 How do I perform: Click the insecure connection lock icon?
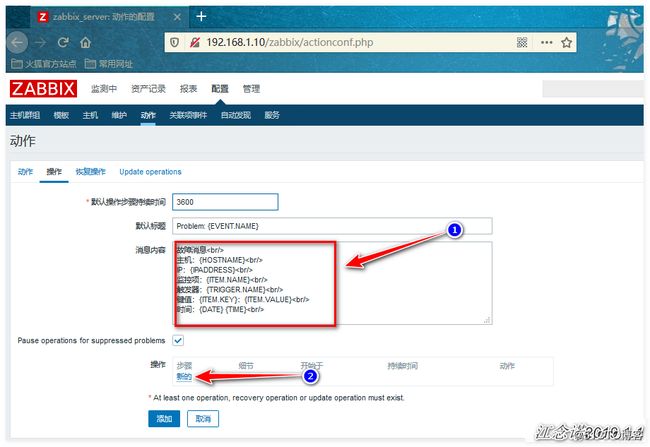click(194, 42)
